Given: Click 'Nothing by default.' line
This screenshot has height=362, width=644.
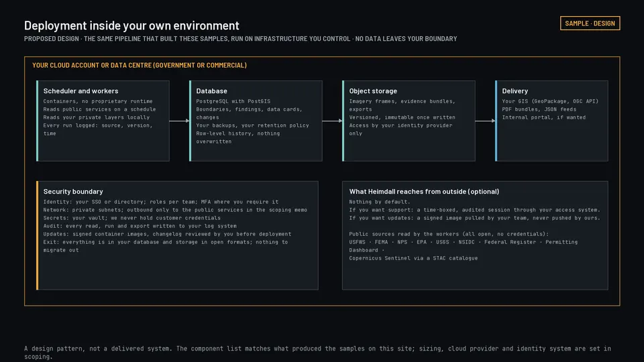Looking at the screenshot, I should (380, 202).
